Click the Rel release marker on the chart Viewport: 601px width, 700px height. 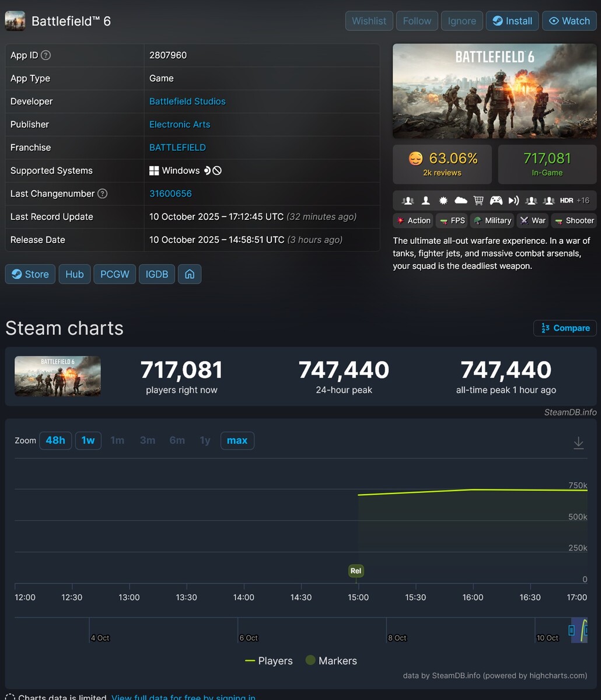click(x=356, y=570)
